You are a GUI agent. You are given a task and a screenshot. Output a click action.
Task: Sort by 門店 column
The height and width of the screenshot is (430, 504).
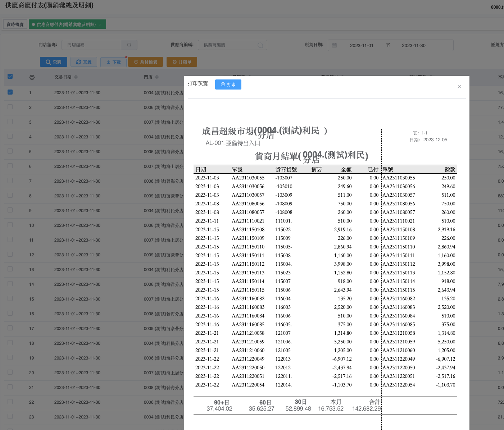(x=157, y=77)
